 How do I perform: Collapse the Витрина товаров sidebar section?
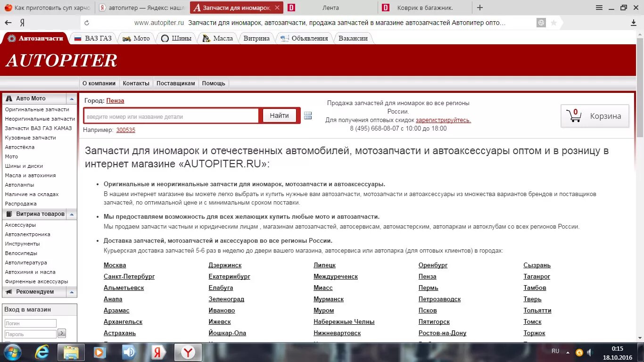click(72, 214)
